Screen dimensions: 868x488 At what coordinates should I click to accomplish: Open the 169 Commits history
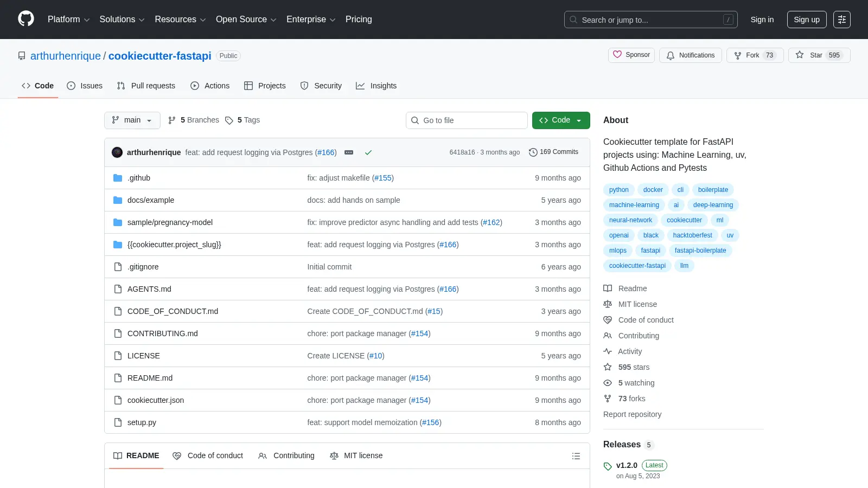click(553, 152)
